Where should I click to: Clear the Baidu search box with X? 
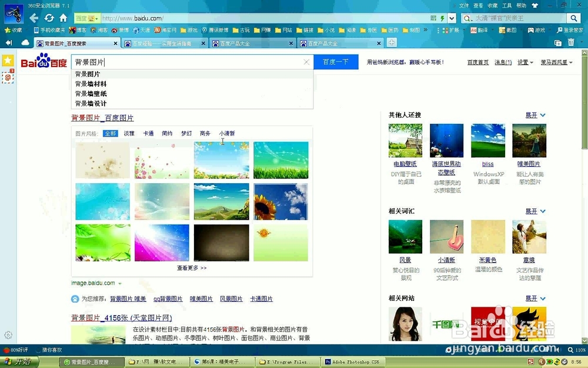click(x=306, y=62)
